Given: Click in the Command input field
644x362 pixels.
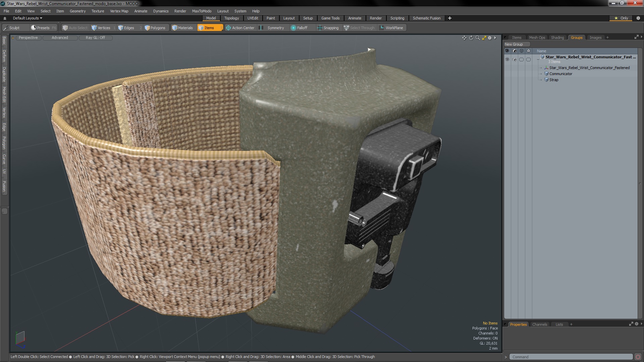Looking at the screenshot, I should coord(571,357).
